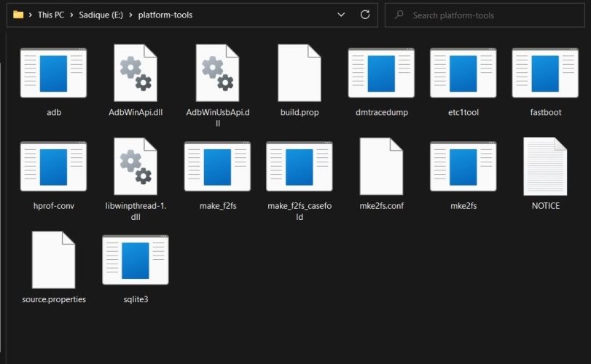Click the Search platform-tools field
Viewport: 591px width, 364px height.
[x=485, y=15]
